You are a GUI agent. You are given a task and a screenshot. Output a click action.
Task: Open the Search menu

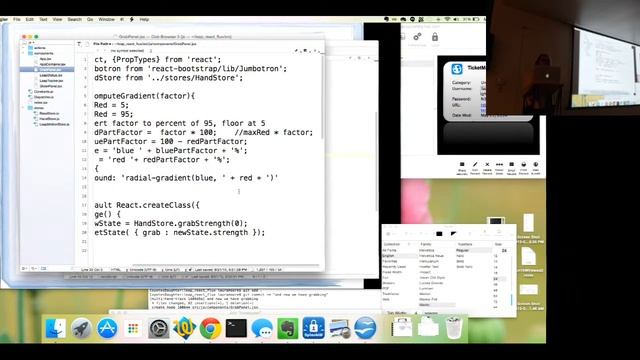point(74,19)
